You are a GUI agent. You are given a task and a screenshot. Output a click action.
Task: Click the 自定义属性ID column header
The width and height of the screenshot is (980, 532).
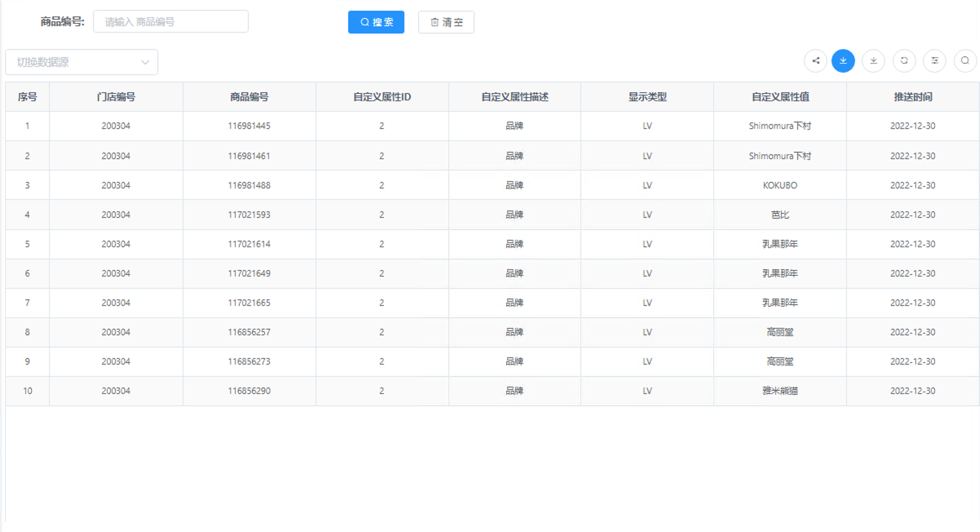[x=382, y=97]
